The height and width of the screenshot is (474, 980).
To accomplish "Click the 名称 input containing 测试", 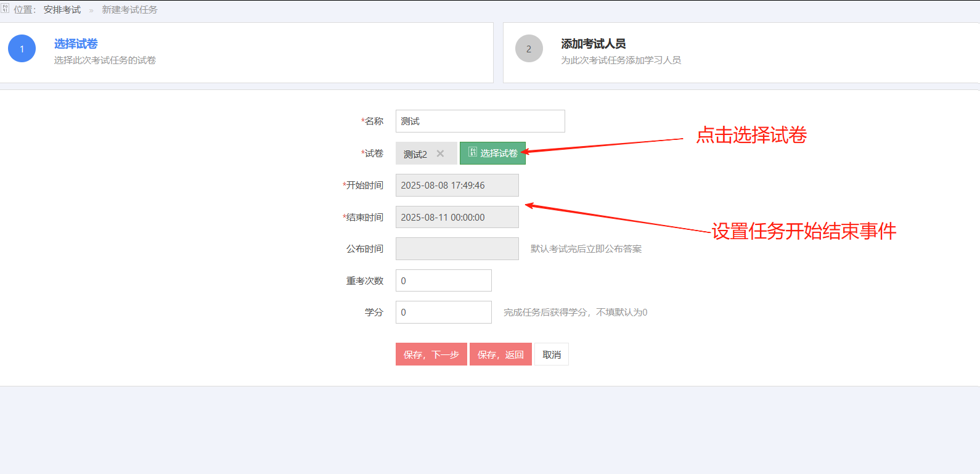I will 480,121.
